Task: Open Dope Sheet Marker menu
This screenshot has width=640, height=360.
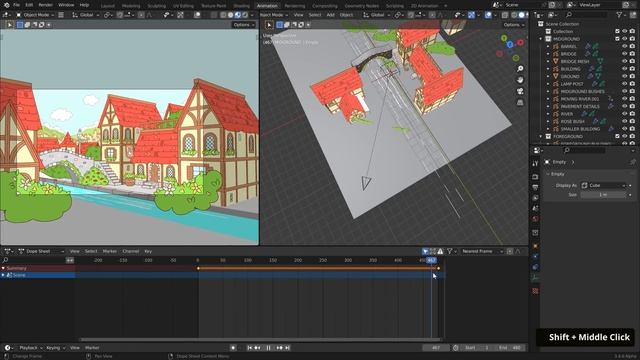Action: click(109, 251)
